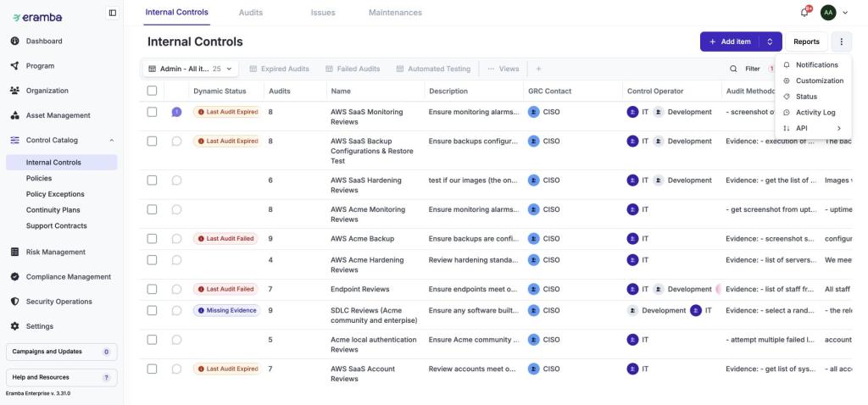The width and height of the screenshot is (868, 405).
Task: Collapse the Control Catalog section
Action: point(111,141)
